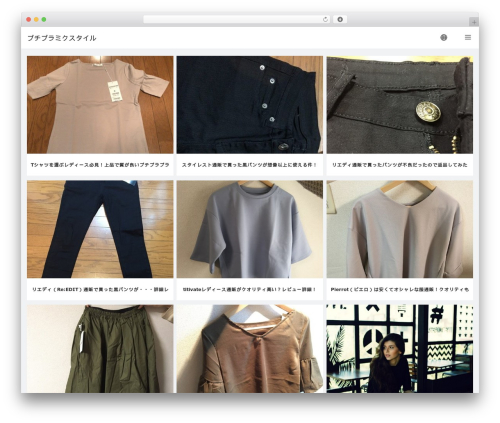
Task: Reload the page with the refresh icon
Action: coord(325,20)
